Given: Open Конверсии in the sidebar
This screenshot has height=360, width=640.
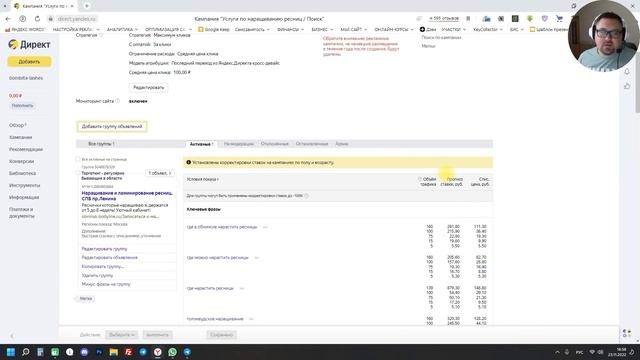Looking at the screenshot, I should click(x=22, y=161).
